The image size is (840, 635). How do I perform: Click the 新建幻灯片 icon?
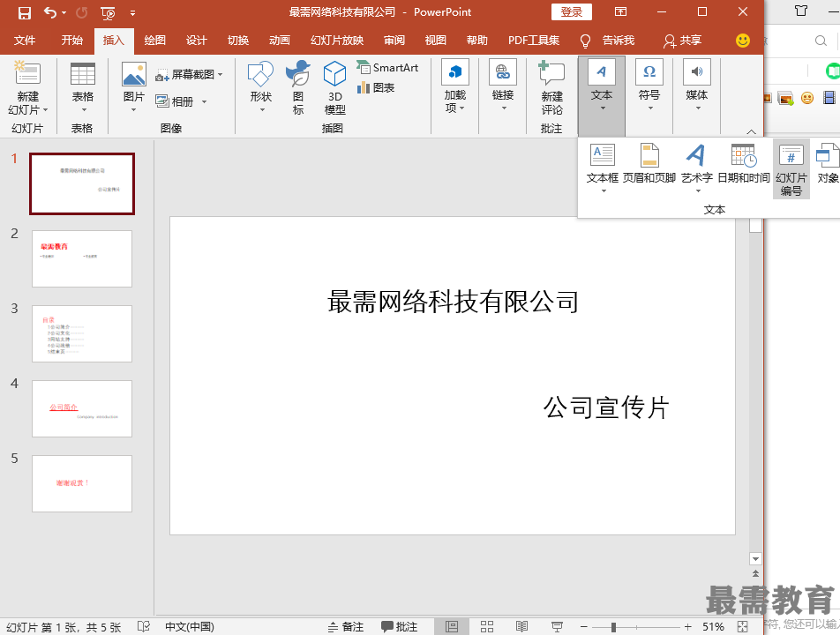click(27, 73)
